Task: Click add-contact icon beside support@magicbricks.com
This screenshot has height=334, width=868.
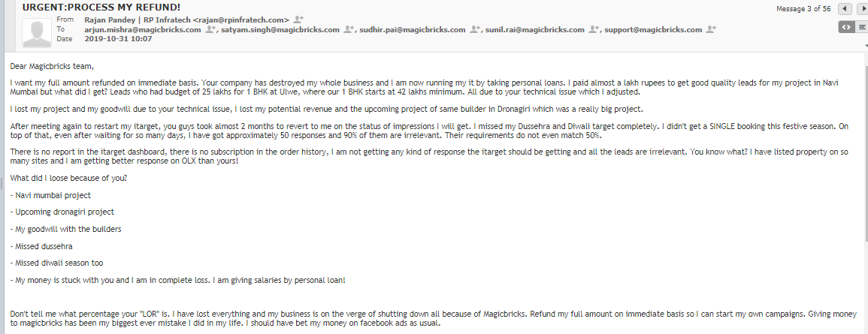Action: coord(711,30)
